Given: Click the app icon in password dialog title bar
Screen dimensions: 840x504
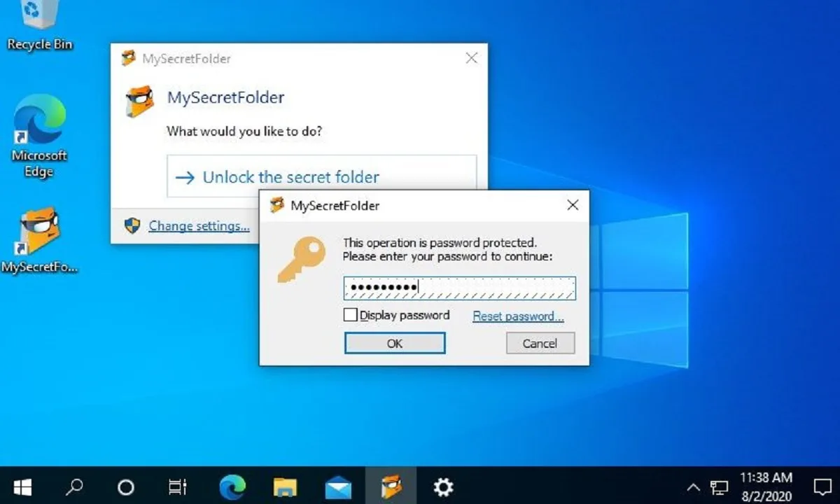Looking at the screenshot, I should (277, 205).
